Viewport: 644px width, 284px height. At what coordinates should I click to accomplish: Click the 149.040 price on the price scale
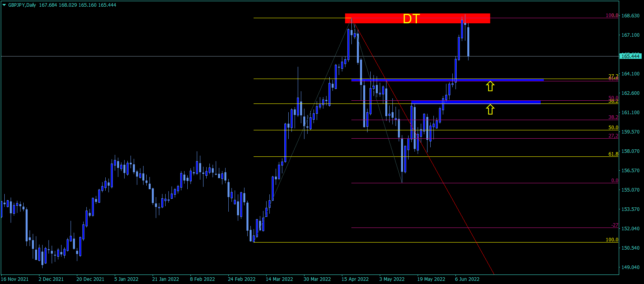click(x=630, y=267)
